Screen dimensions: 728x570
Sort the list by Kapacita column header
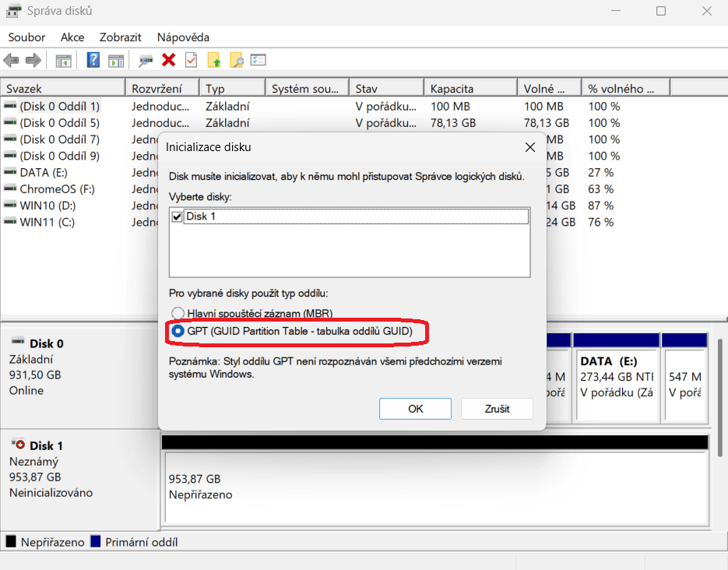[x=470, y=89]
